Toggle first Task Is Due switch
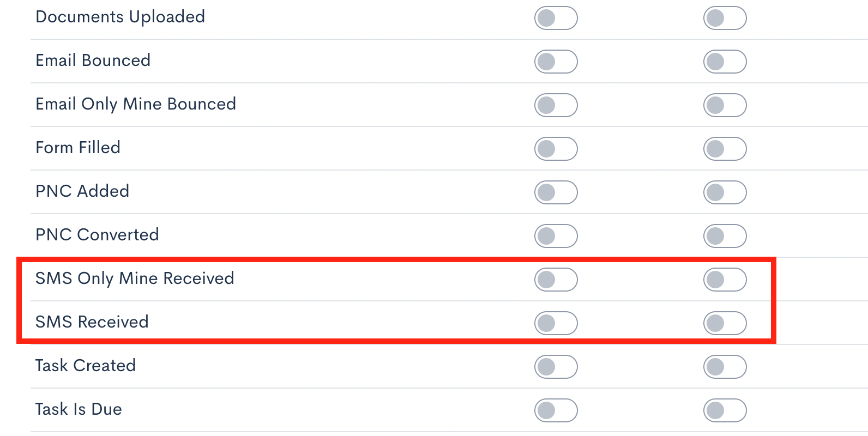The image size is (868, 436). [x=556, y=410]
